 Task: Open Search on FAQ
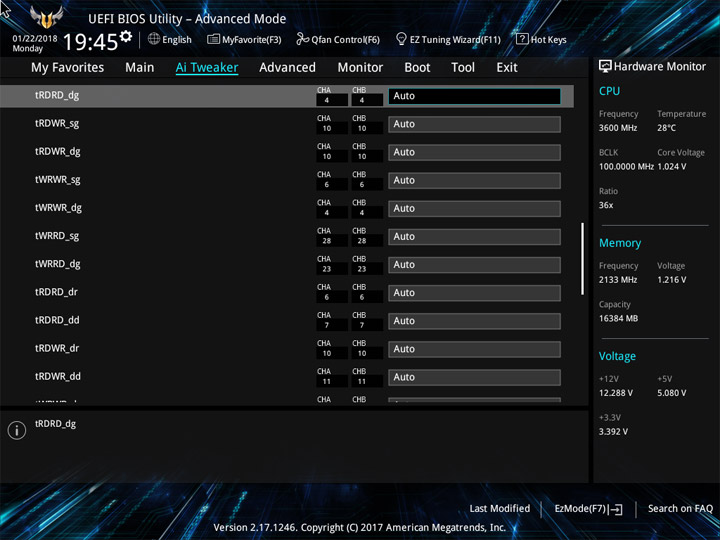pos(680,508)
